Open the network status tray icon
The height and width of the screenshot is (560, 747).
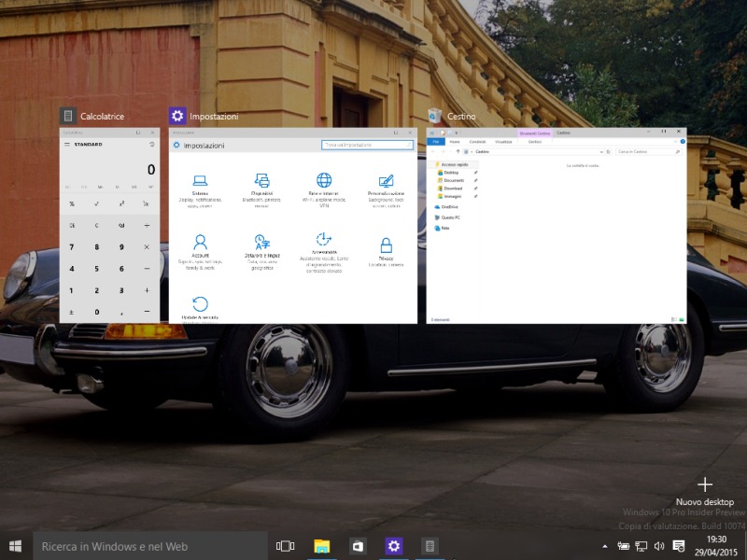coord(641,546)
